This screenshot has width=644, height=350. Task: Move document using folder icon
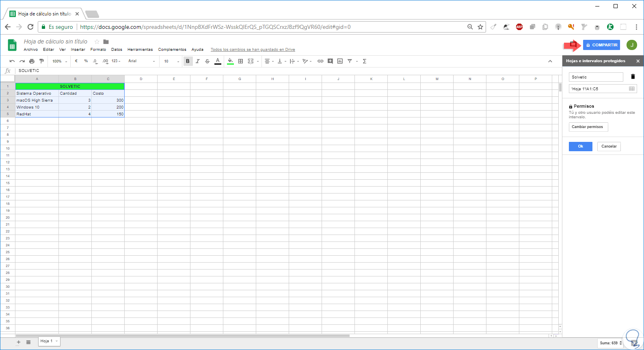tap(106, 41)
